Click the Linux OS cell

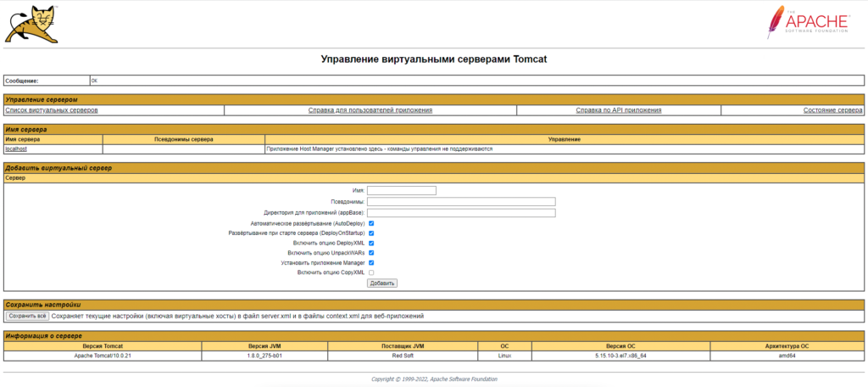(x=504, y=356)
